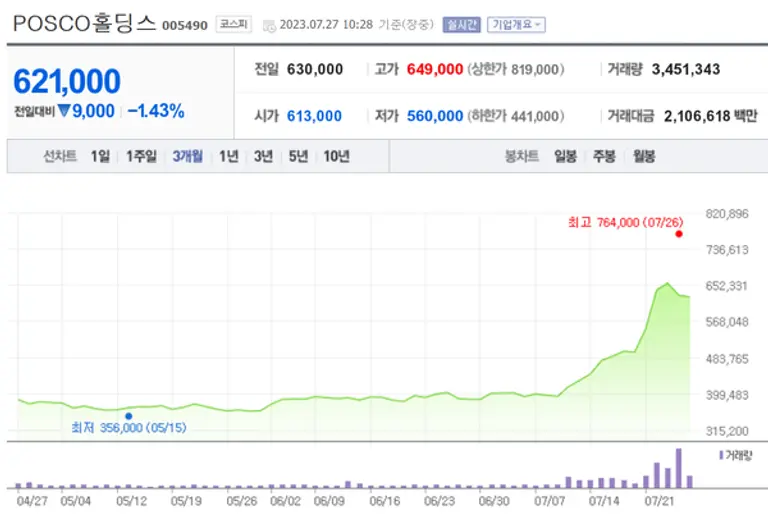Screen dimensions: 768x516
Task: Expand the 기업개요 dropdown
Action: [516, 24]
